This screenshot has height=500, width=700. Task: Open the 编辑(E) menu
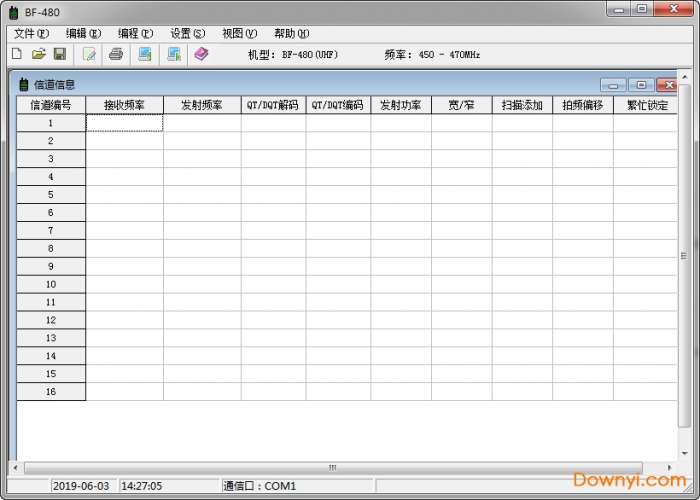click(x=83, y=33)
